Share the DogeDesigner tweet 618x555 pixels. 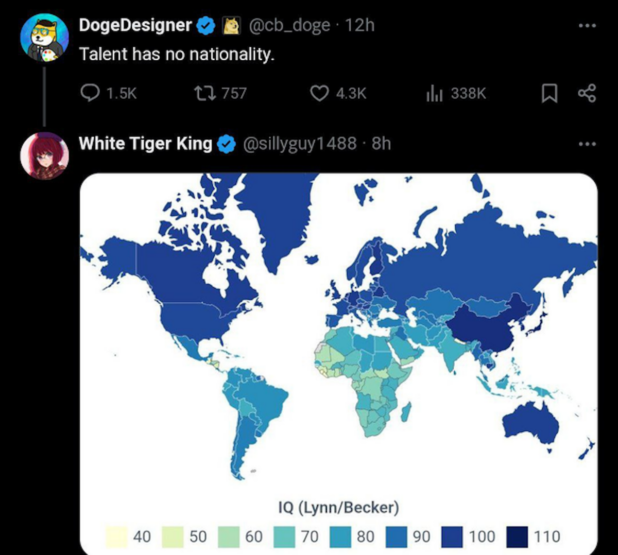pyautogui.click(x=587, y=93)
